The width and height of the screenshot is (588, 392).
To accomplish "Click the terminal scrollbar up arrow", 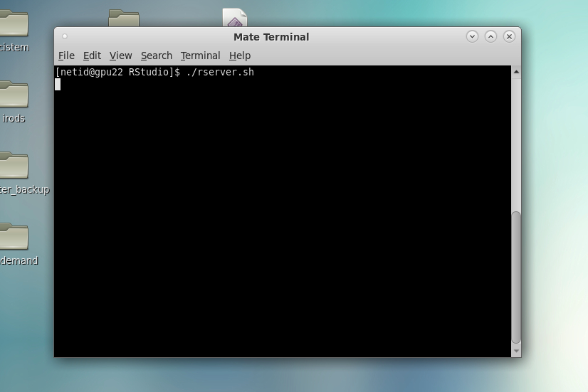I will point(516,72).
